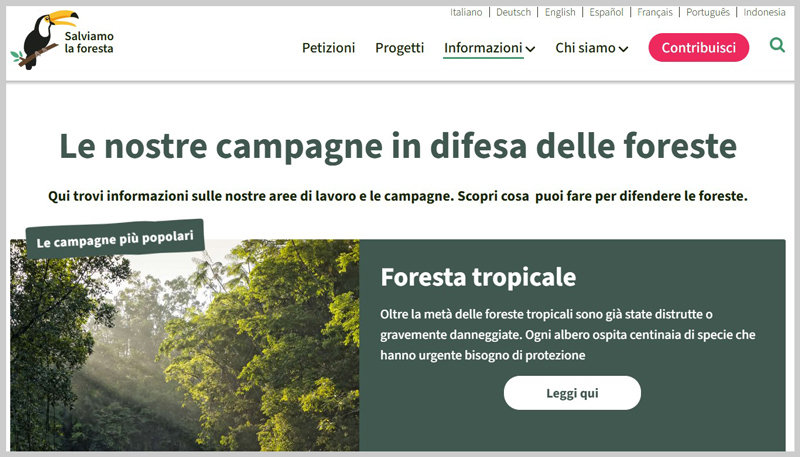The image size is (800, 457).
Task: Click the pink Contribuisci button
Action: click(698, 47)
